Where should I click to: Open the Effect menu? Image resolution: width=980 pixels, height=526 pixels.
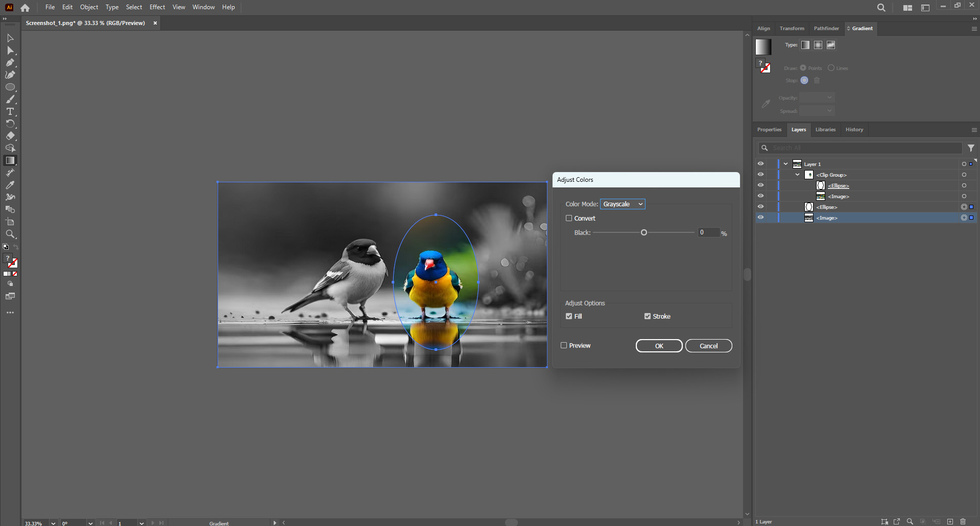pos(157,7)
